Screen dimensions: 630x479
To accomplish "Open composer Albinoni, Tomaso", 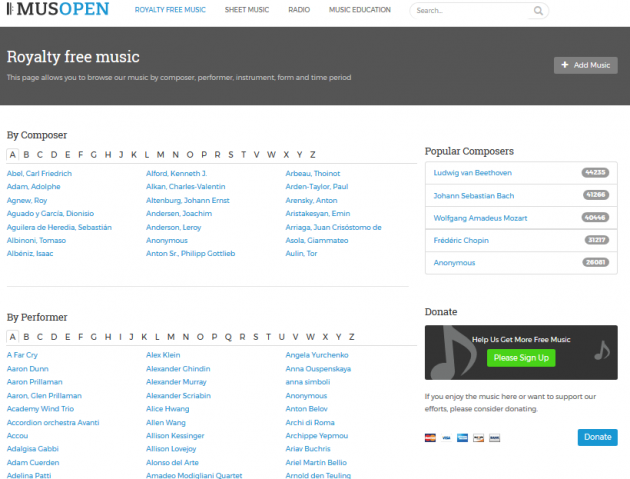I will [x=36, y=240].
